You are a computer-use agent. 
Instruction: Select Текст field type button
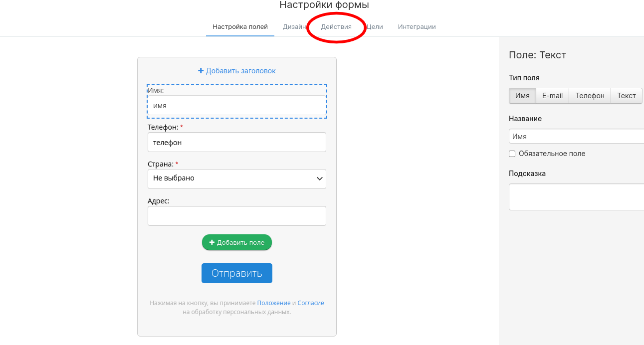(627, 96)
